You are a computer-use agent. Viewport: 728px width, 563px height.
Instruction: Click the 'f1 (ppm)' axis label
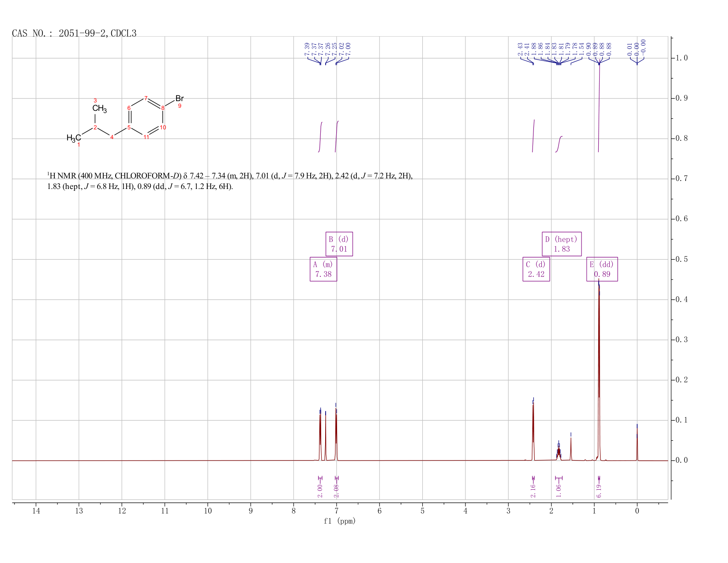point(340,521)
